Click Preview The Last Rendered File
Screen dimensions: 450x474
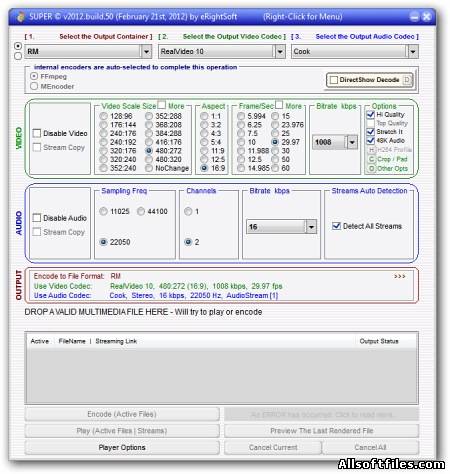point(322,431)
